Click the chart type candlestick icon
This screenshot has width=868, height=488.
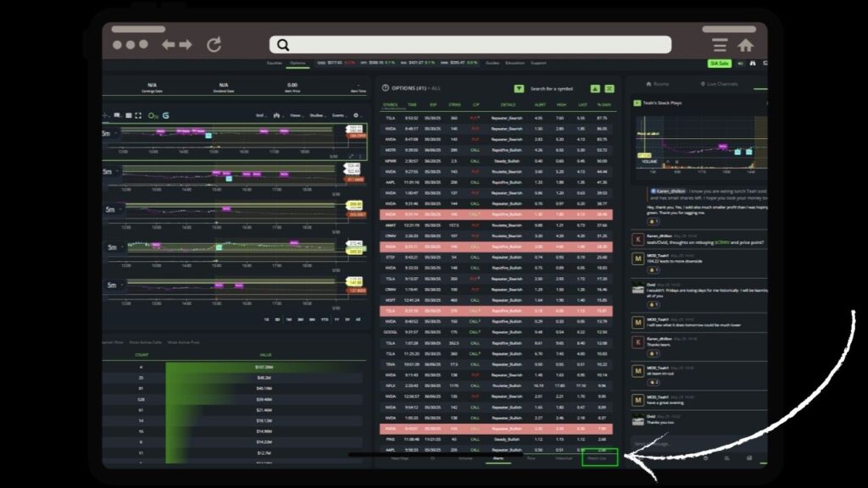277,115
